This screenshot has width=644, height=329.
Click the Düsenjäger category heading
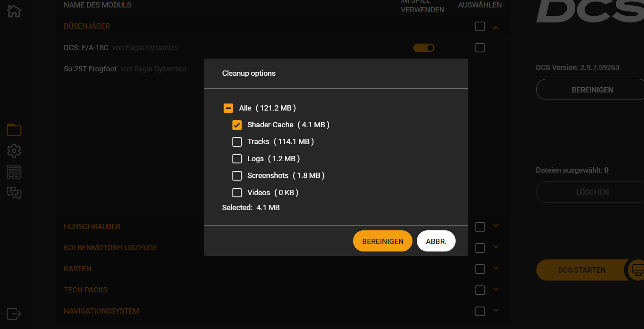point(87,26)
